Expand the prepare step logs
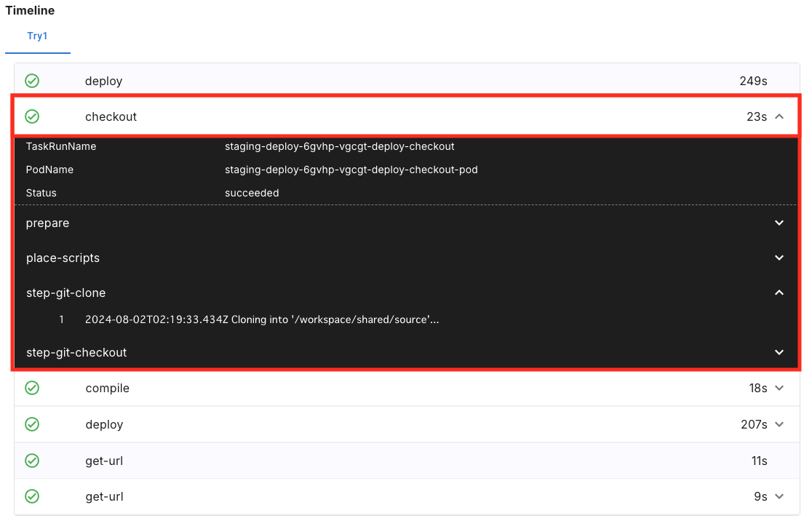 [x=779, y=223]
